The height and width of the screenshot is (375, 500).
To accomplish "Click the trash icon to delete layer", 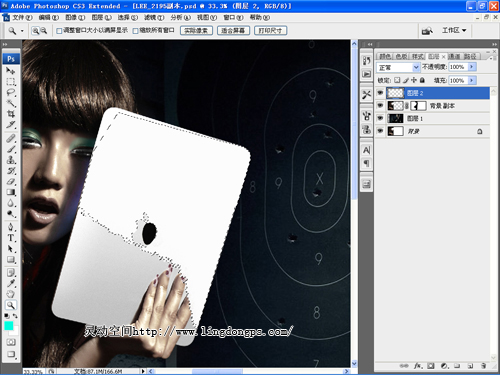I will pyautogui.click(x=483, y=366).
